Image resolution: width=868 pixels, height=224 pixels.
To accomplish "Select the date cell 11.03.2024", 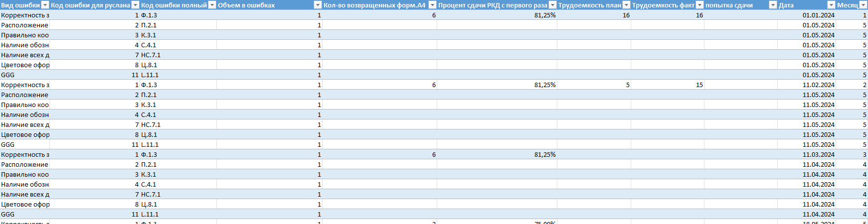I will click(x=807, y=154).
